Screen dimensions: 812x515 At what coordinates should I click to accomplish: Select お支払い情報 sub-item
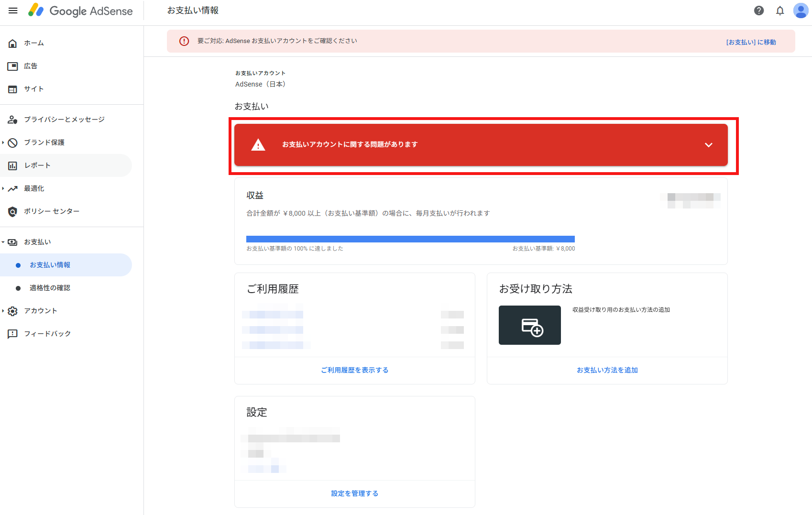click(66, 265)
